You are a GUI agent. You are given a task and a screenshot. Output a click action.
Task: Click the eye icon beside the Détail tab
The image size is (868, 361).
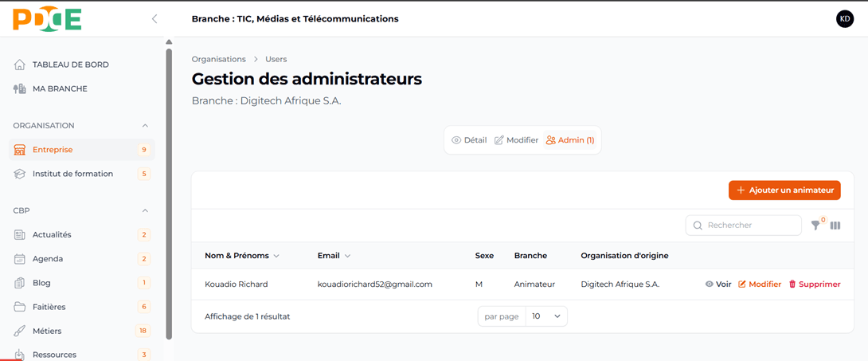click(457, 140)
